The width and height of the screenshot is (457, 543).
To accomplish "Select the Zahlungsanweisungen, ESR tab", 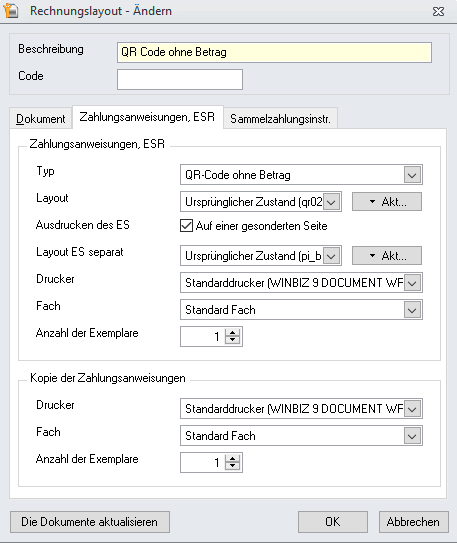I will (x=147, y=117).
